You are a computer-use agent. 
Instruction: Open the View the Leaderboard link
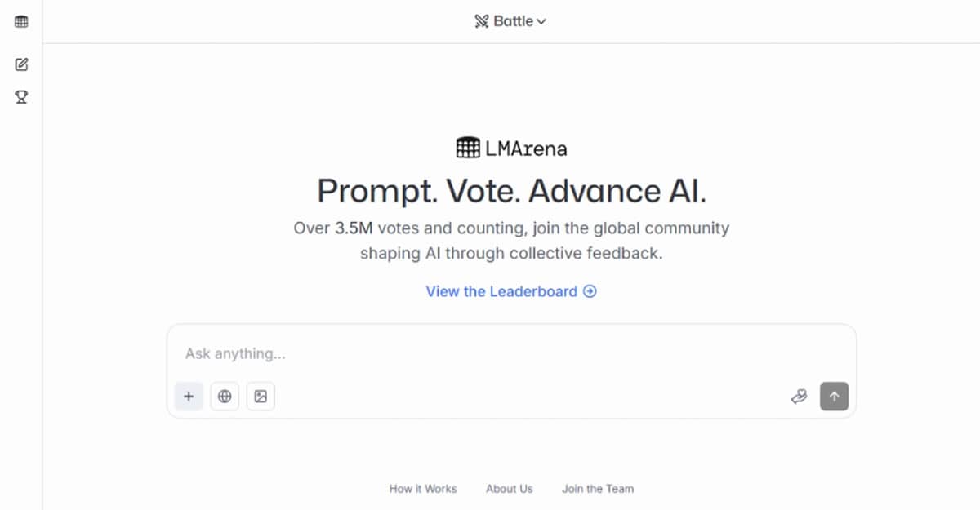[501, 291]
